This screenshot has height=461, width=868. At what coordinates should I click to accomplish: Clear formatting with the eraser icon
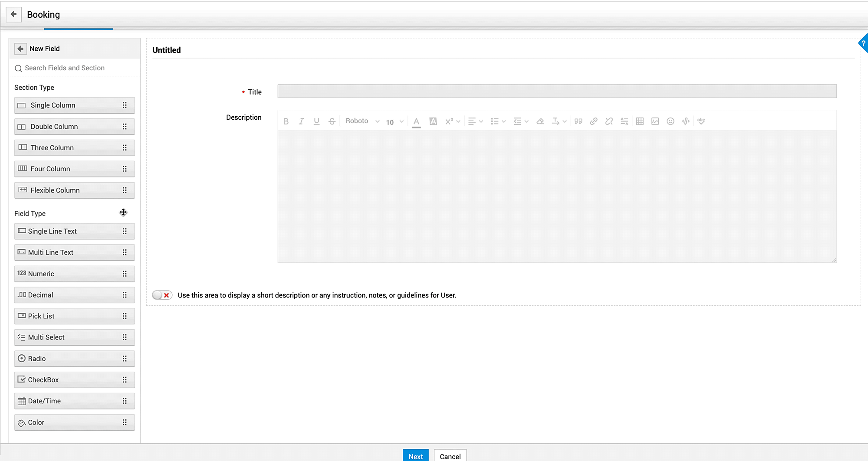pos(540,121)
